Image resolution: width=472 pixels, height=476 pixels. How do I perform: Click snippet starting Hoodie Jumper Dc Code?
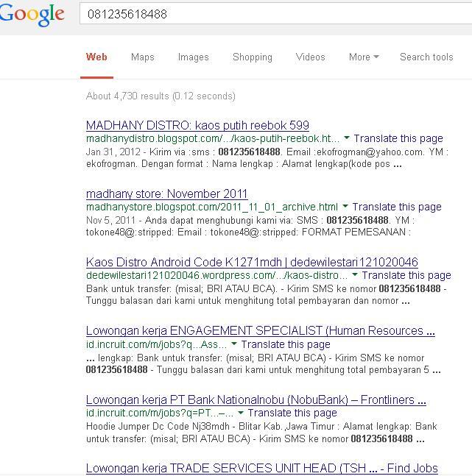coord(261,433)
